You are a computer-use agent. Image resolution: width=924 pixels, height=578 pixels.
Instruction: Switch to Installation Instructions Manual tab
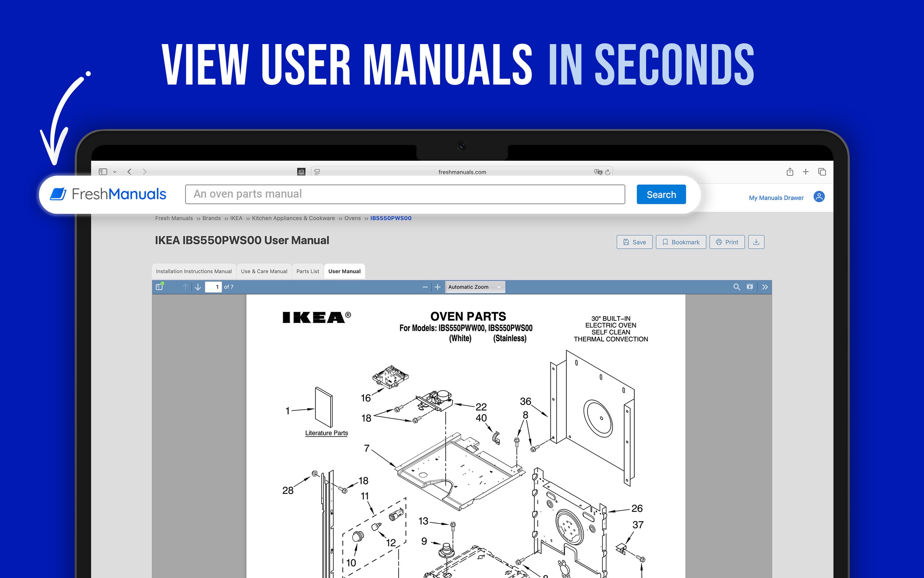point(193,271)
